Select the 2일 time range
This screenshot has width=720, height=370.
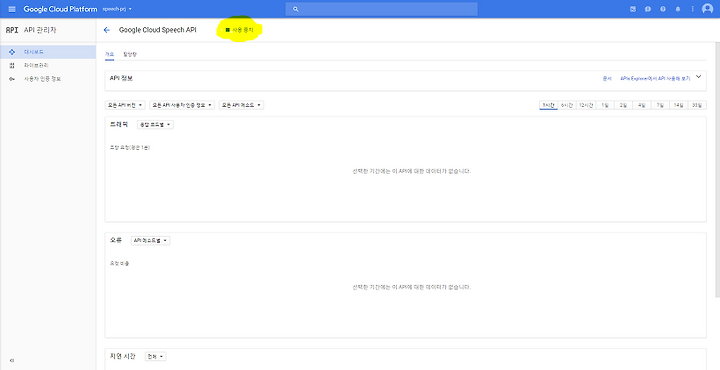pyautogui.click(x=623, y=105)
